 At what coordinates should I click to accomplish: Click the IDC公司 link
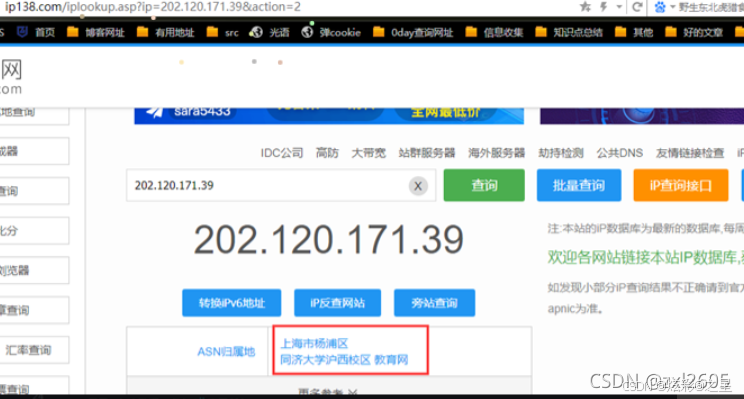281,153
